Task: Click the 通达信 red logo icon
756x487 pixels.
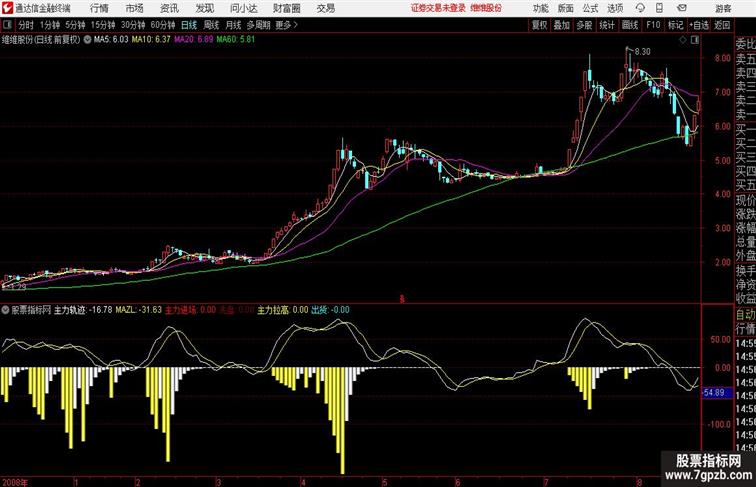Action: pyautogui.click(x=7, y=8)
